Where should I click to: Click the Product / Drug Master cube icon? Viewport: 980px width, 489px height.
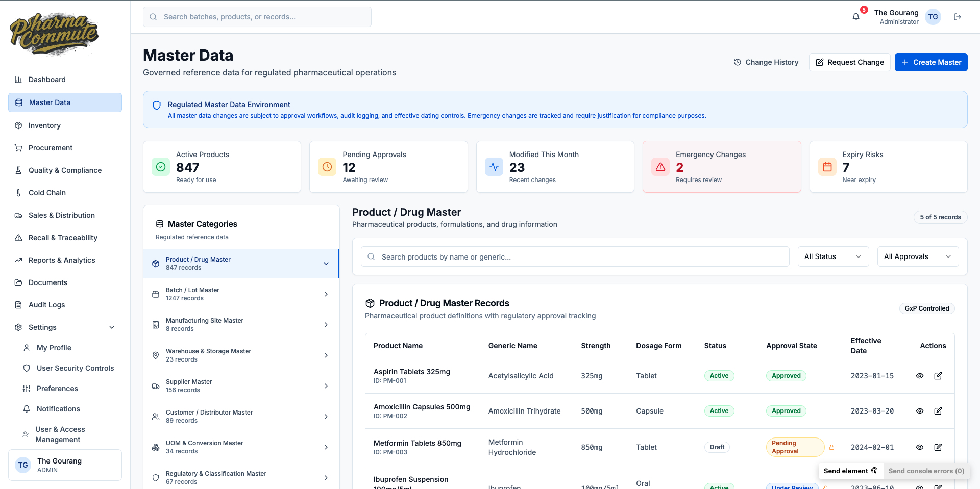click(x=156, y=264)
